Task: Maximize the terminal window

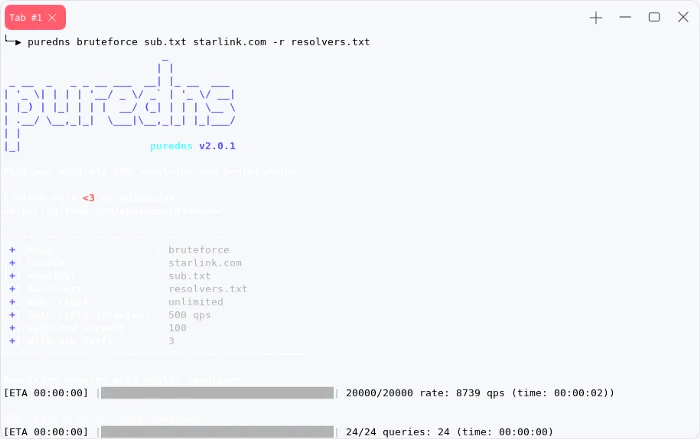Action: tap(654, 17)
